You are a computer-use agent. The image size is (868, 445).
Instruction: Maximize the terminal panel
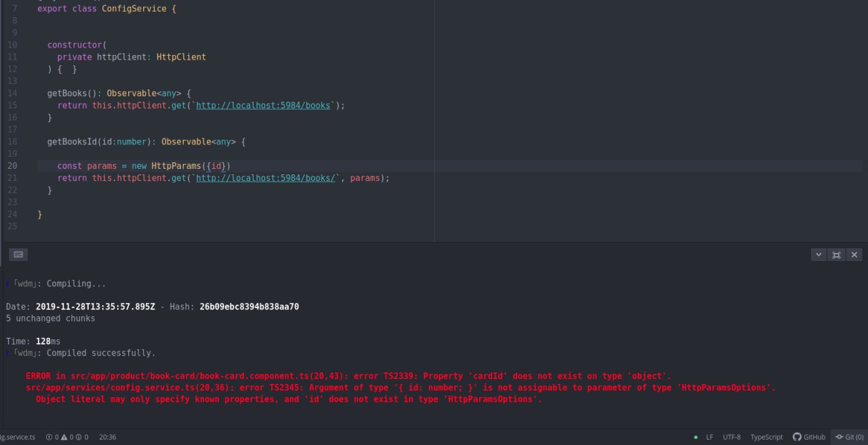pos(836,255)
